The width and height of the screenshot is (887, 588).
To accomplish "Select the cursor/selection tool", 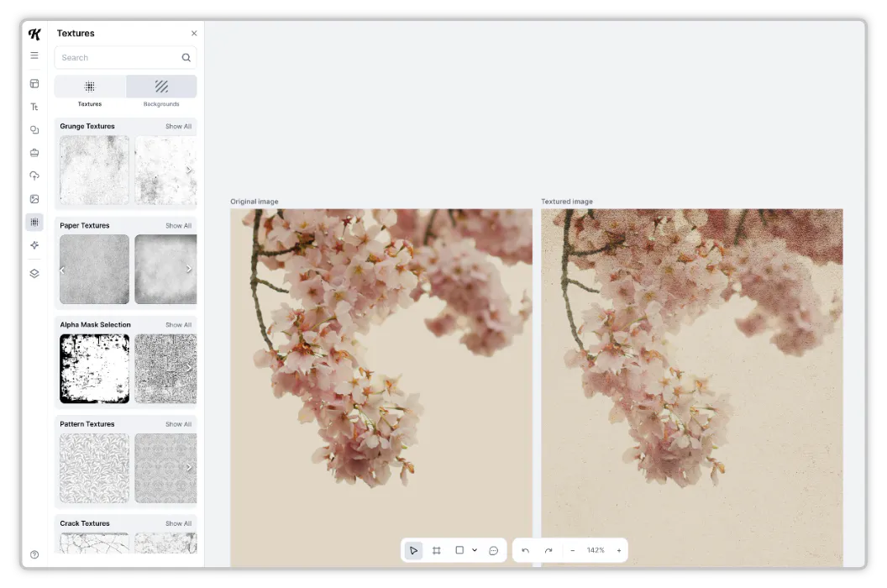I will (x=413, y=549).
